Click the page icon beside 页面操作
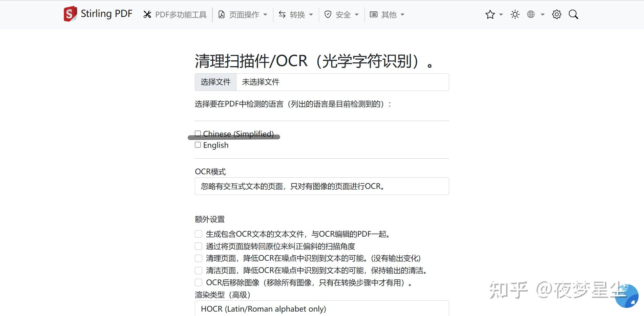Image resolution: width=644 pixels, height=316 pixels. pyautogui.click(x=222, y=15)
